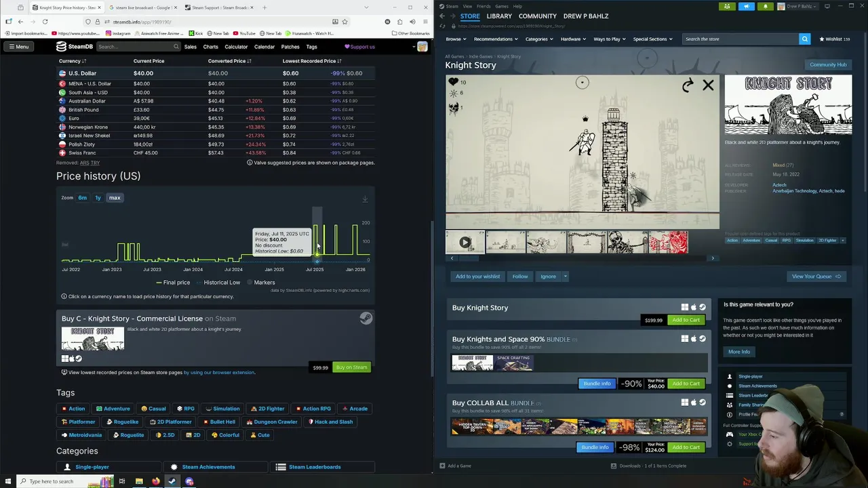
Task: Go back with Steam client arrow
Action: 442,16
